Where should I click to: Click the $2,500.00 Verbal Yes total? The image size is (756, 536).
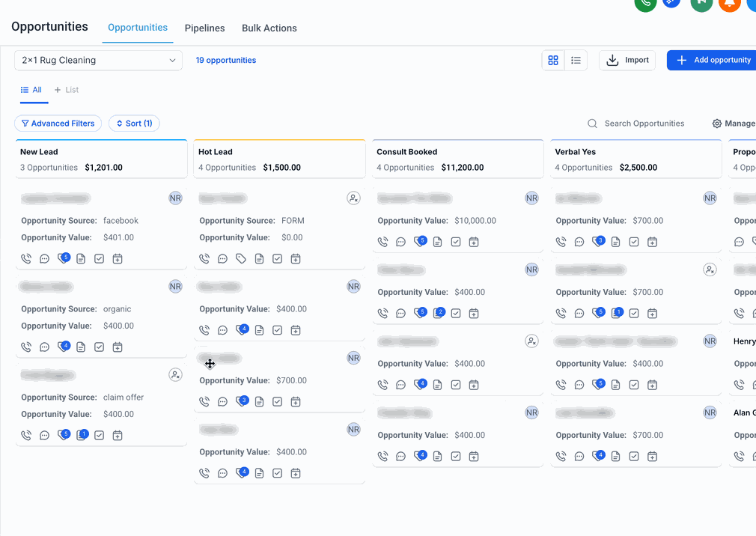click(638, 168)
